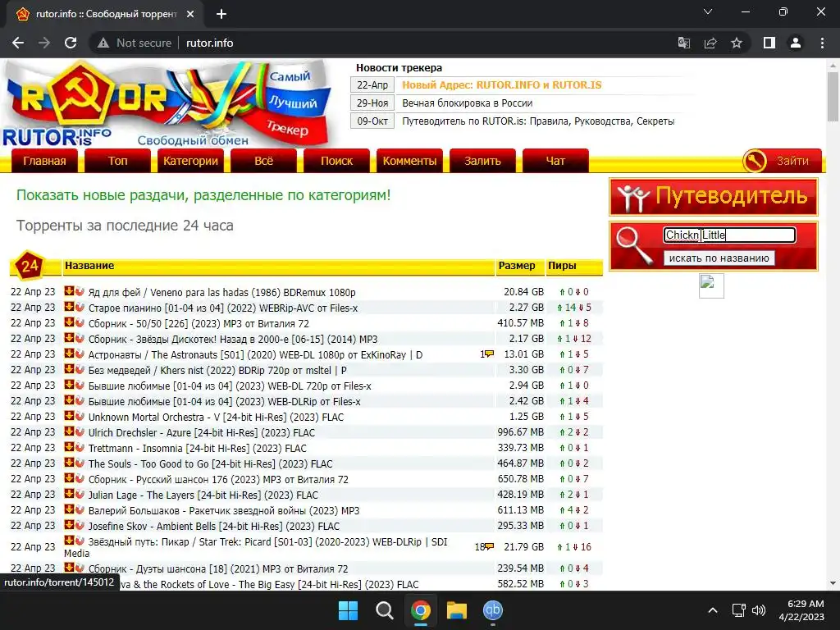Click the magnifying glass search icon

click(634, 245)
